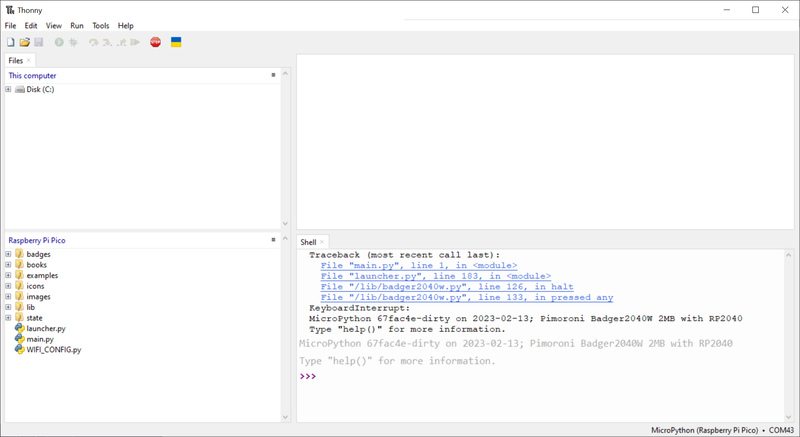Click the green Run current script icon
This screenshot has width=800, height=437.
click(59, 42)
